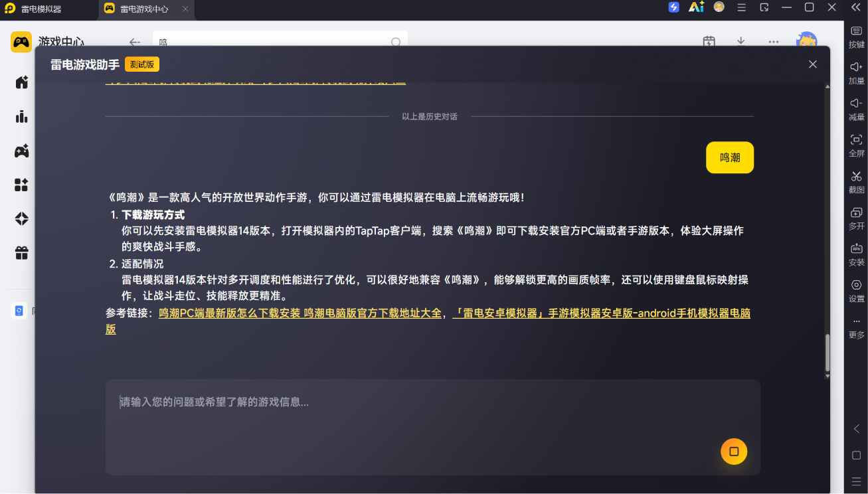Open the downloads arrow icon
868x494 pixels.
pos(741,41)
